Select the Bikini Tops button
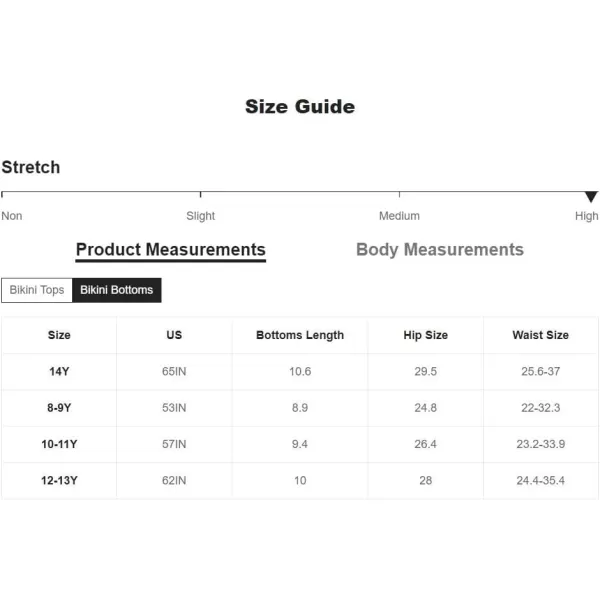The image size is (600, 600). (37, 290)
